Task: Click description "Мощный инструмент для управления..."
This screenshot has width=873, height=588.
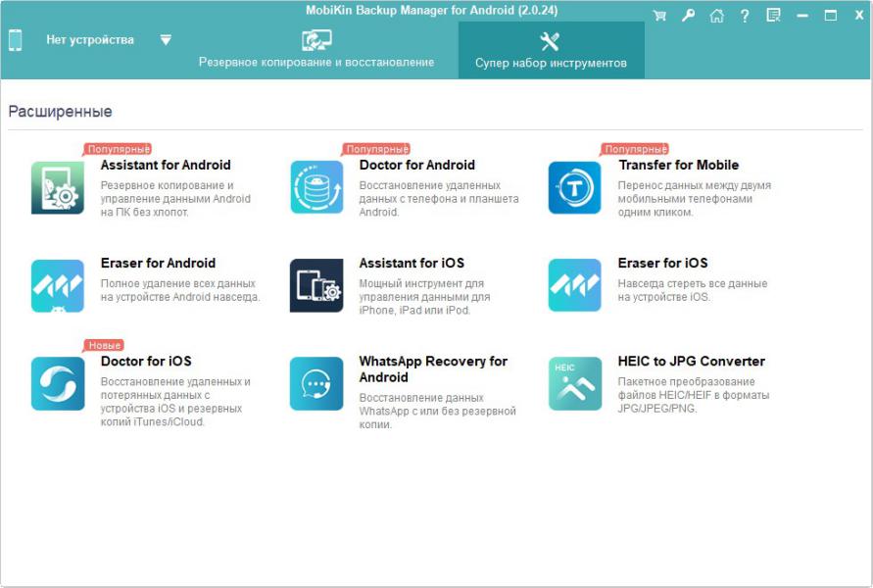Action: coord(425,297)
